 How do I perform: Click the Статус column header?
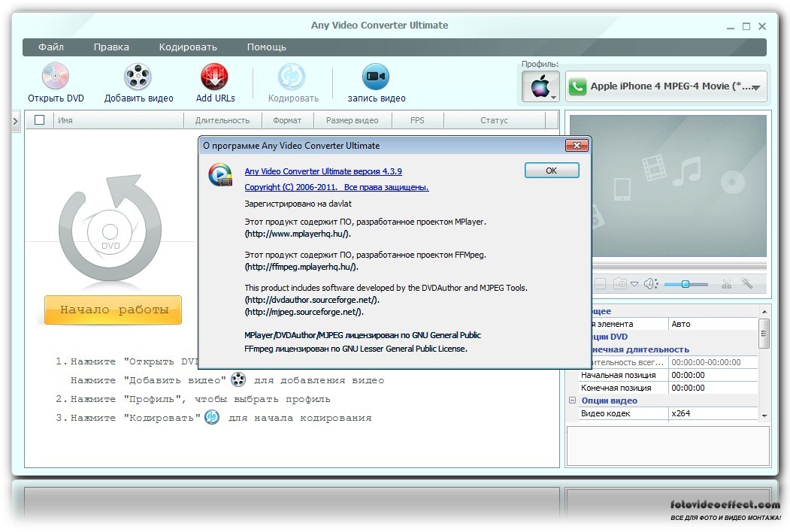[x=495, y=120]
